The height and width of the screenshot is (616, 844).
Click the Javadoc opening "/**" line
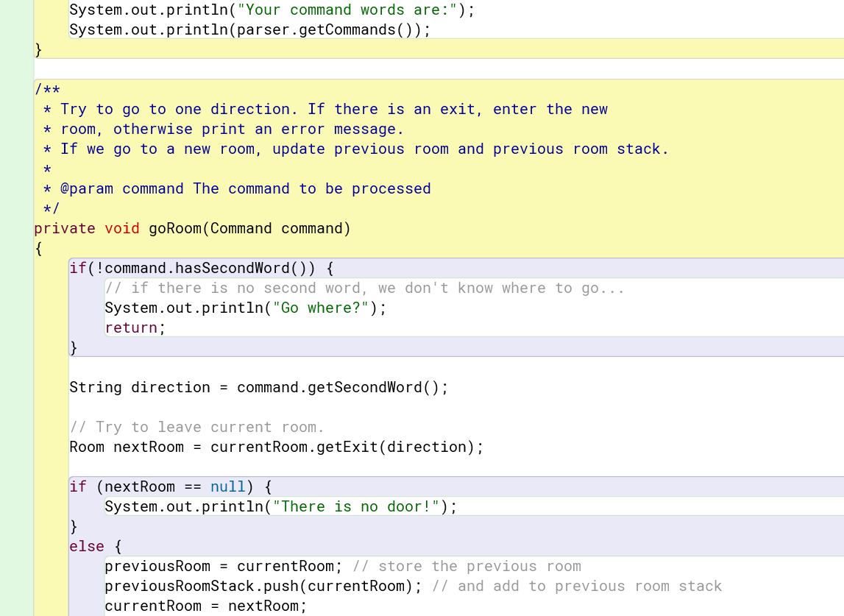click(x=47, y=89)
